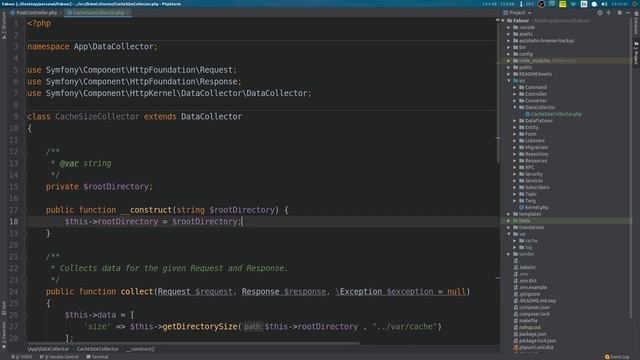This screenshot has height=360, width=640.
Task: Open the package.json file
Action: (x=532, y=334)
